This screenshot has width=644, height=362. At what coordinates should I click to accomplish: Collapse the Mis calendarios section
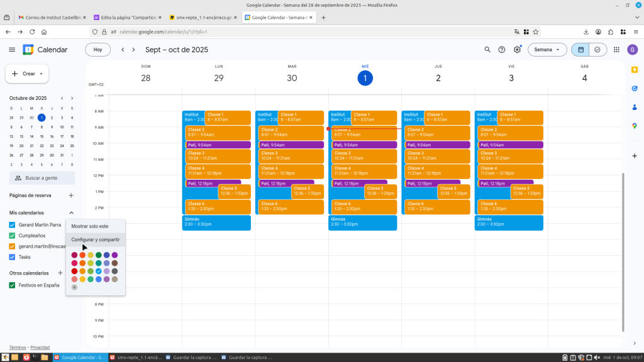coord(71,213)
